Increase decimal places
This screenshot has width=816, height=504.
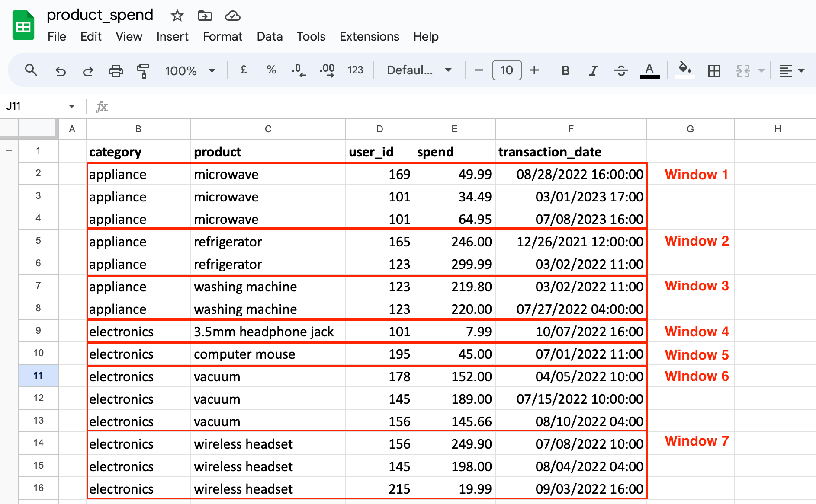[x=327, y=70]
